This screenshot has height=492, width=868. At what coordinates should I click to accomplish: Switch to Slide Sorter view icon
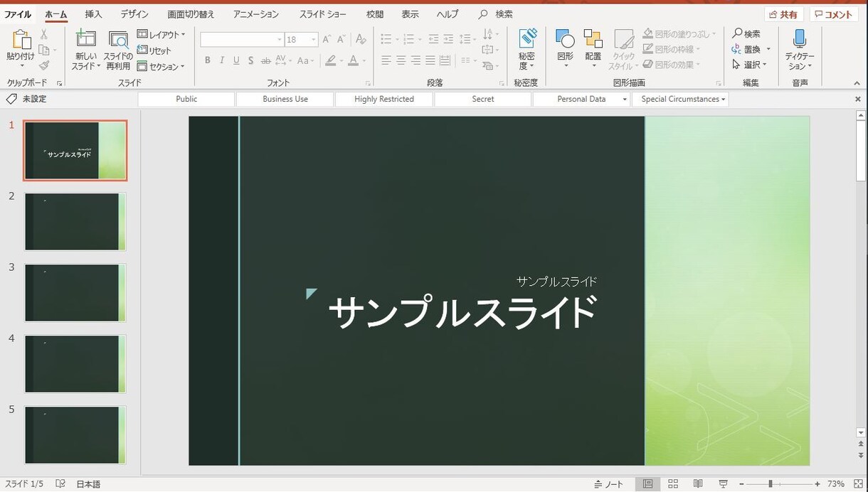coord(673,484)
